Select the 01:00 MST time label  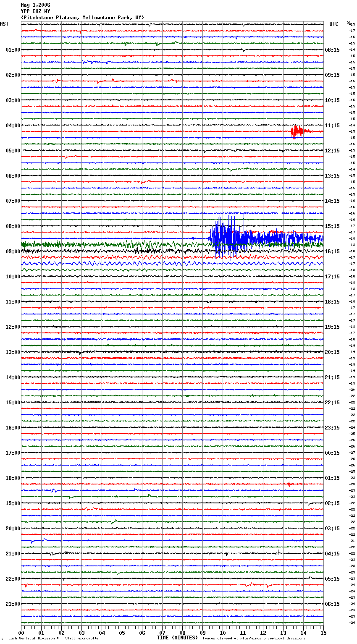coord(13,50)
